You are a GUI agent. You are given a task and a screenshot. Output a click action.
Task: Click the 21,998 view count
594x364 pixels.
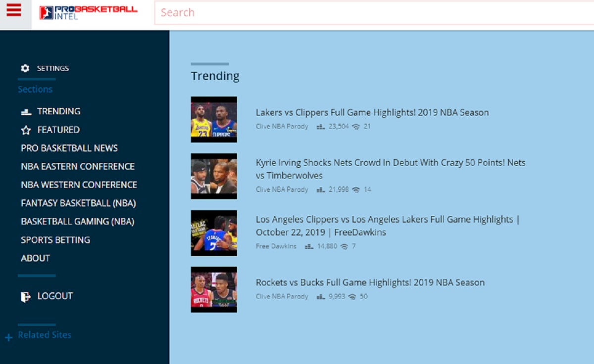[x=339, y=190]
